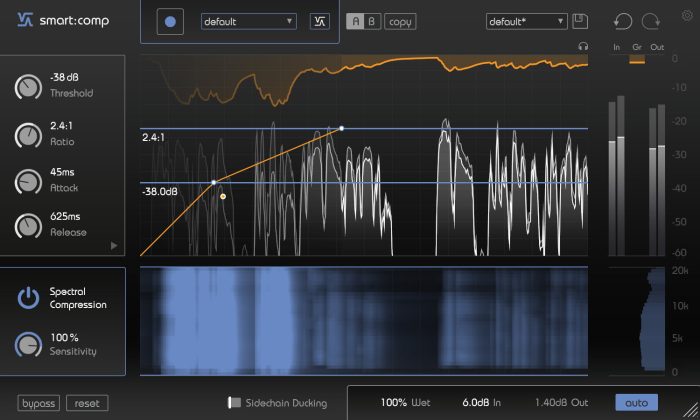
Task: Click the record learn button
Action: tap(170, 21)
